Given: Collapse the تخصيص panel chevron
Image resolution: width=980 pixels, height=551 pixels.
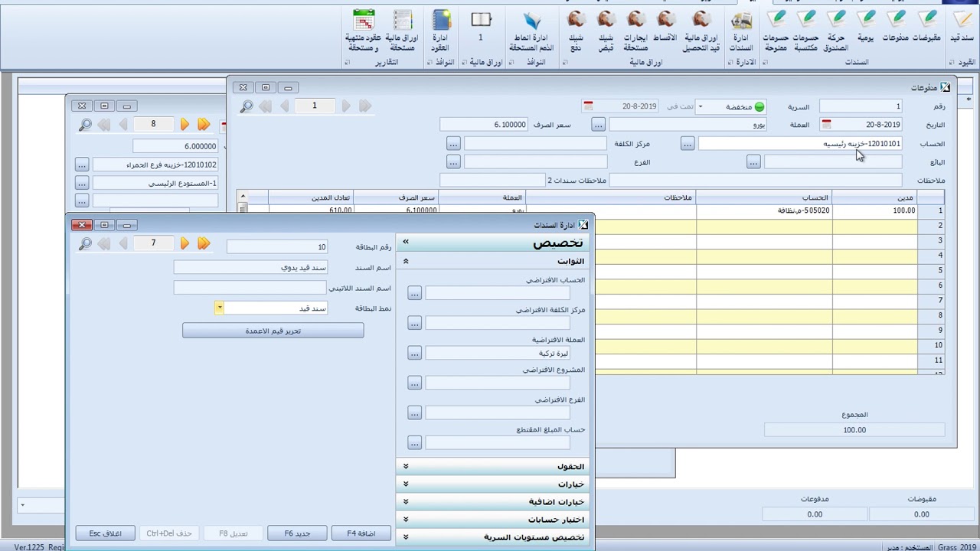Looking at the screenshot, I should [406, 242].
